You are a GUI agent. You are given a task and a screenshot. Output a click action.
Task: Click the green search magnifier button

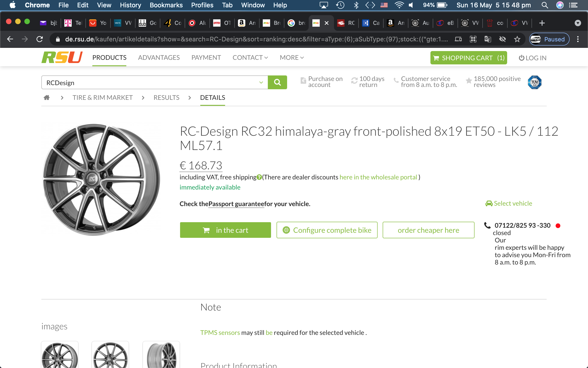tap(277, 83)
